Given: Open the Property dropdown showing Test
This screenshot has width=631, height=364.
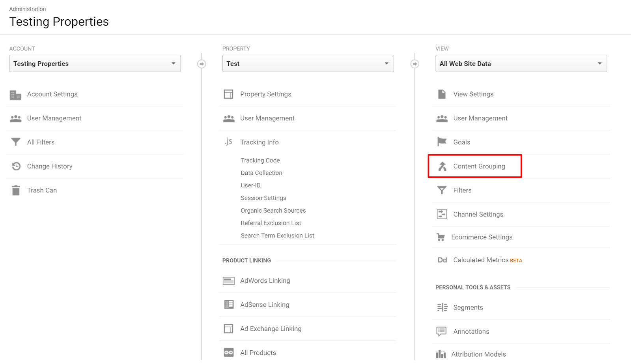Looking at the screenshot, I should 308,63.
